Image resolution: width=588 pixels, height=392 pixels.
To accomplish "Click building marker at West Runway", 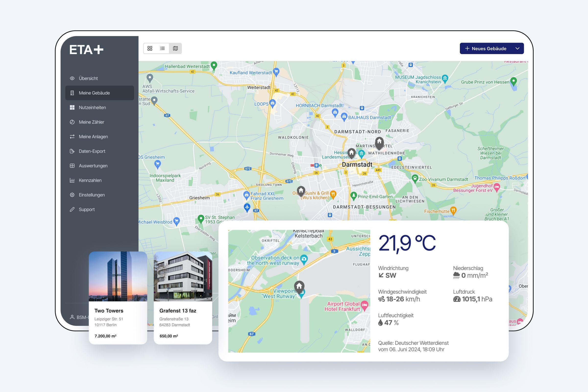I will click(x=299, y=286).
